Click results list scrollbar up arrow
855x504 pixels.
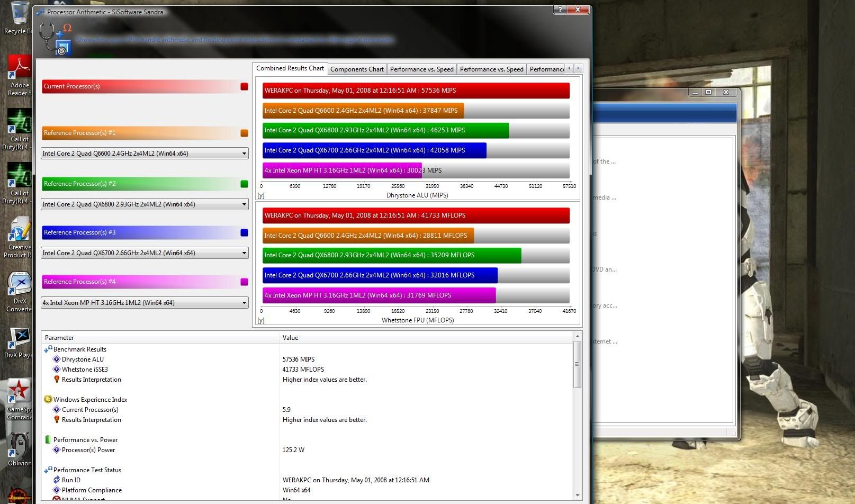pos(578,336)
